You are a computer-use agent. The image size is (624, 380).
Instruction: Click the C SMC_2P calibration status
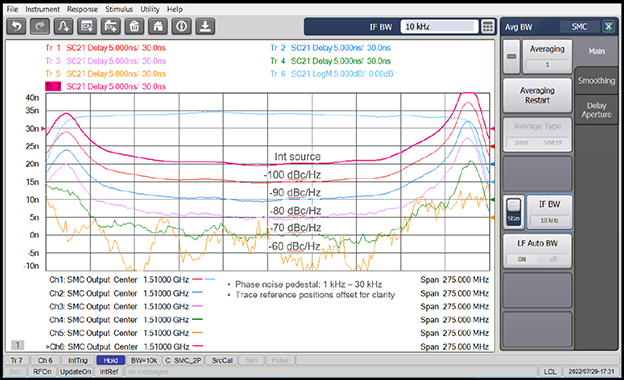[x=183, y=361]
